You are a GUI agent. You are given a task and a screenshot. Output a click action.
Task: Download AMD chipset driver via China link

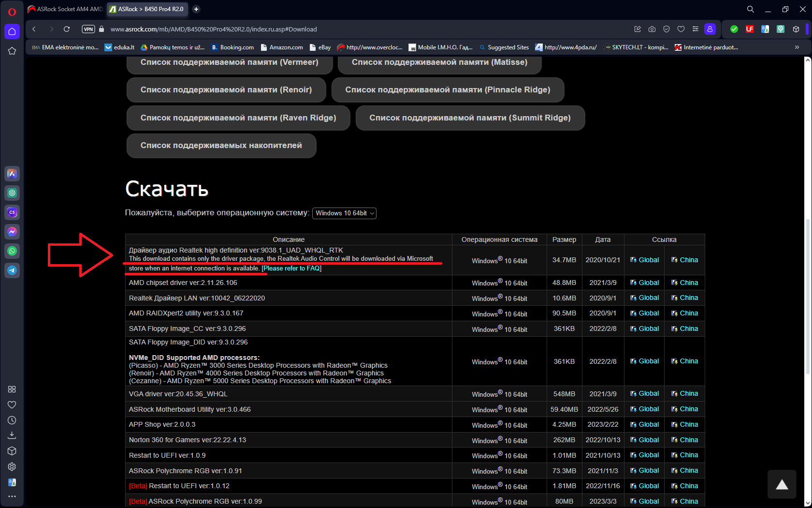coord(685,283)
